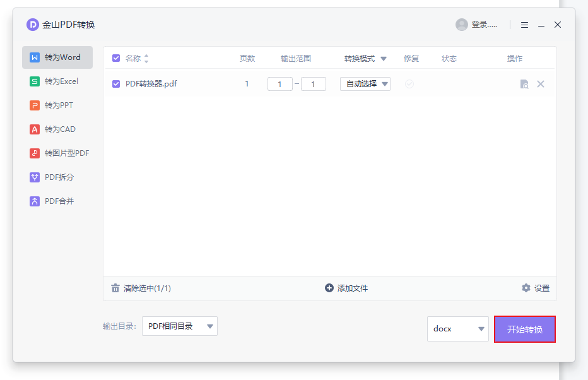Viewport: 588px width, 380px height.
Task: Open the 转为CAD conversion mode
Action: point(57,129)
